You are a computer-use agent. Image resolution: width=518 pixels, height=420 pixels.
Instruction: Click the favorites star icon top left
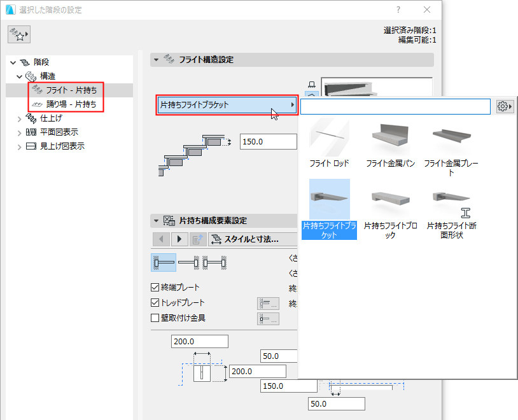point(18,34)
